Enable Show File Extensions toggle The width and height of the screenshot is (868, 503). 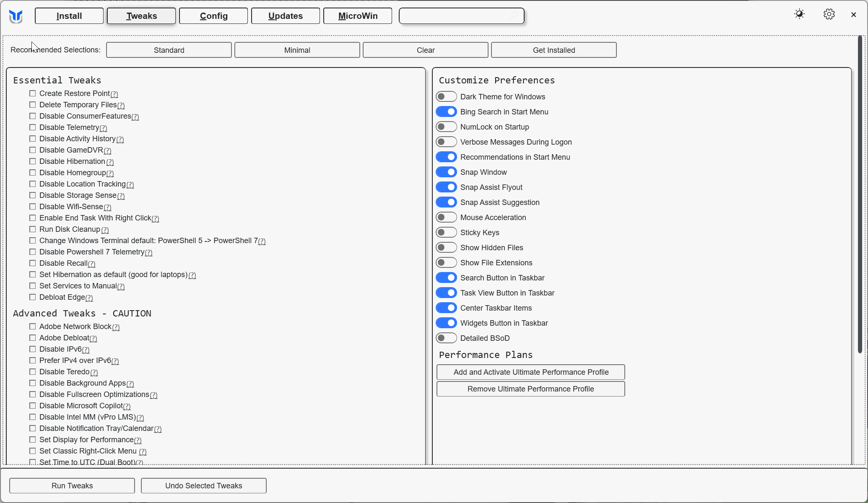(x=446, y=263)
